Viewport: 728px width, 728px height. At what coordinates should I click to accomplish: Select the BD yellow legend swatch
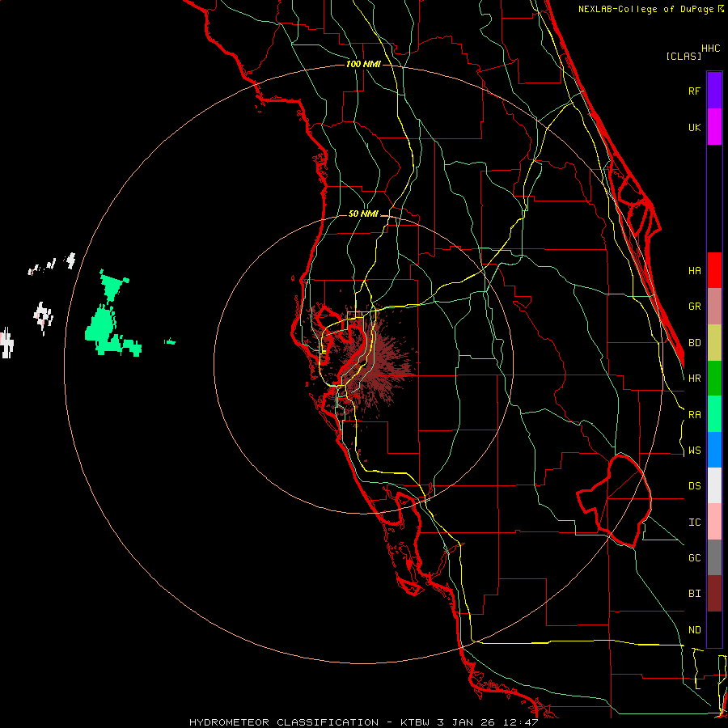click(714, 343)
